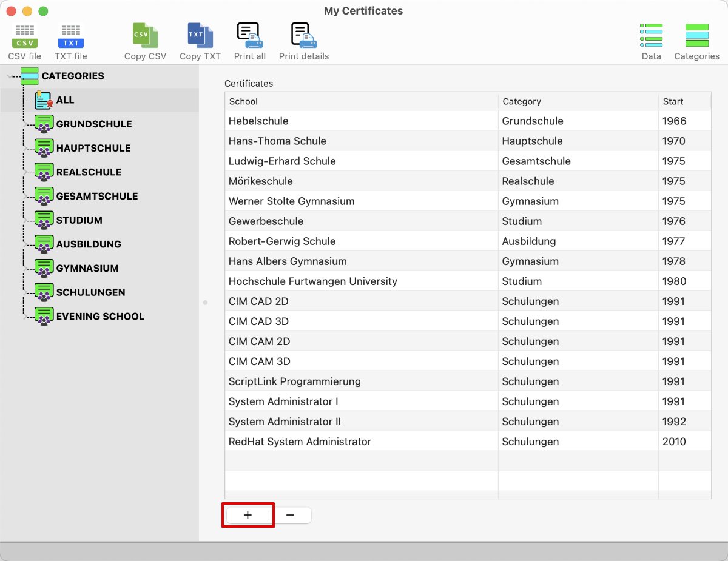The image size is (728, 561).
Task: Select Werner Stolte Gymnasium row
Action: pyautogui.click(x=468, y=201)
